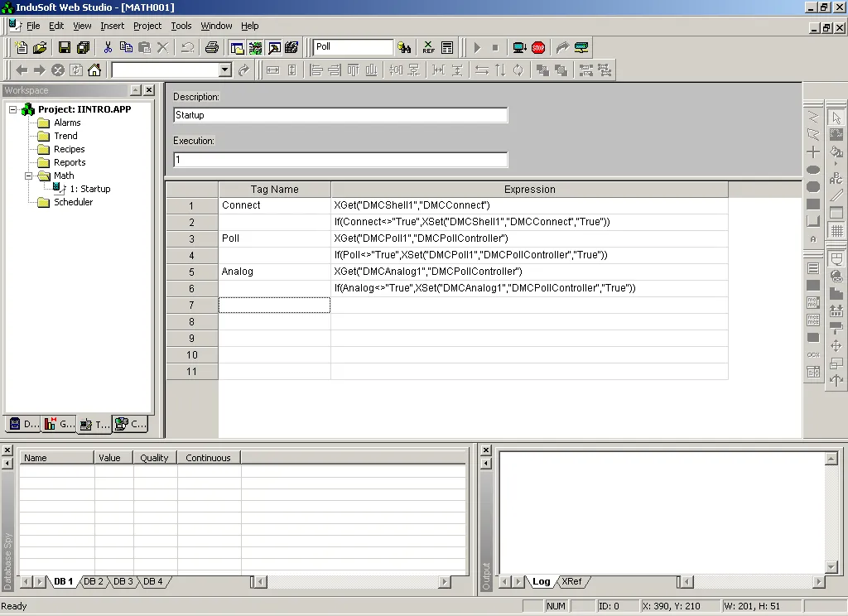This screenshot has width=848, height=616.
Task: Click the Print toolbar icon
Action: coord(212,47)
